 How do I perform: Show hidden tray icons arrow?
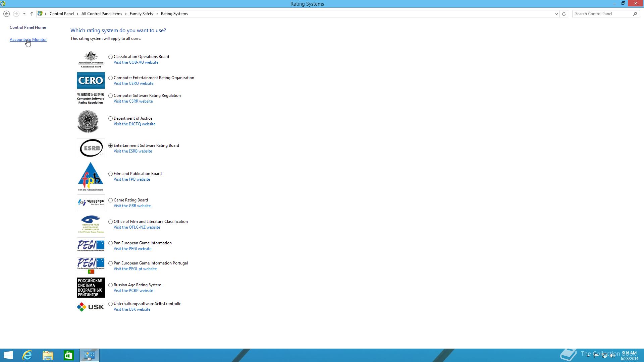[x=588, y=356]
